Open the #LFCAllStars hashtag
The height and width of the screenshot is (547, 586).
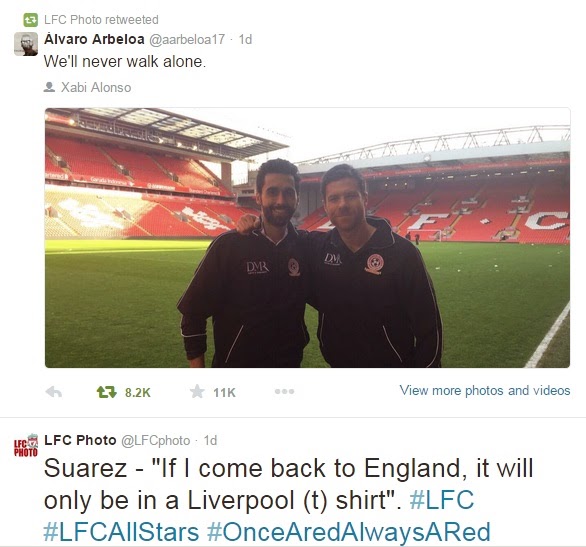point(121,532)
